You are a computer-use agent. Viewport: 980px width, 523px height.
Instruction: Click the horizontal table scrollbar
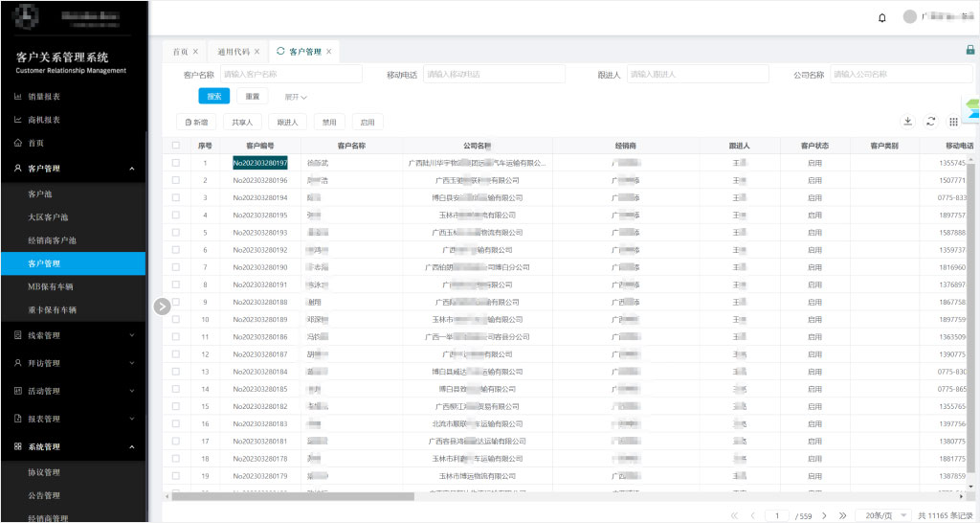293,496
